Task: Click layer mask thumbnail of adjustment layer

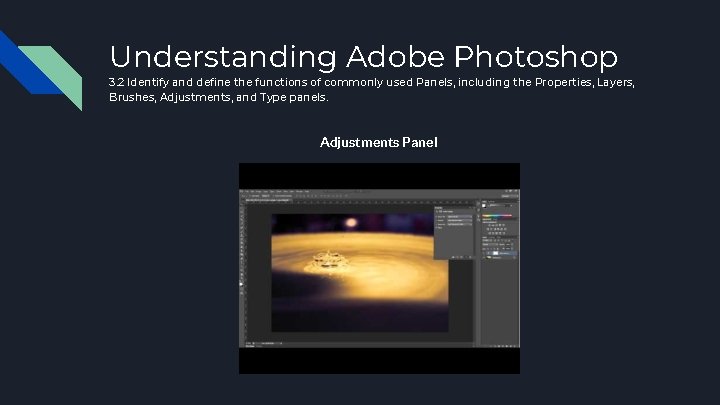Action: coord(495,253)
